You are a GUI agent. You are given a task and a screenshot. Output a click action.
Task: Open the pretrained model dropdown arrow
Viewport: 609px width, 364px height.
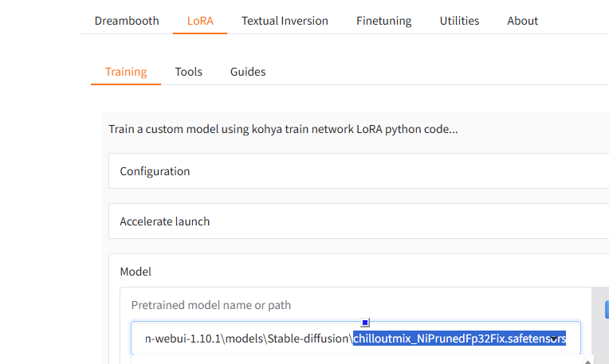(x=553, y=340)
